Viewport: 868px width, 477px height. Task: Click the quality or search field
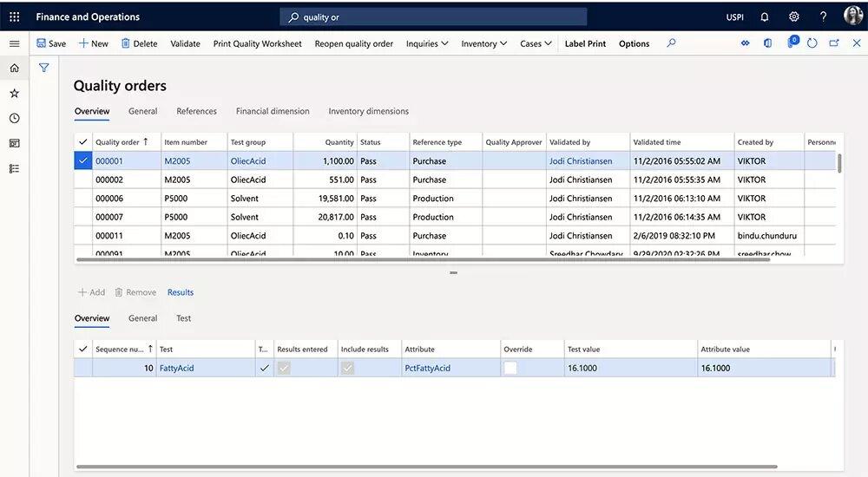coord(433,17)
